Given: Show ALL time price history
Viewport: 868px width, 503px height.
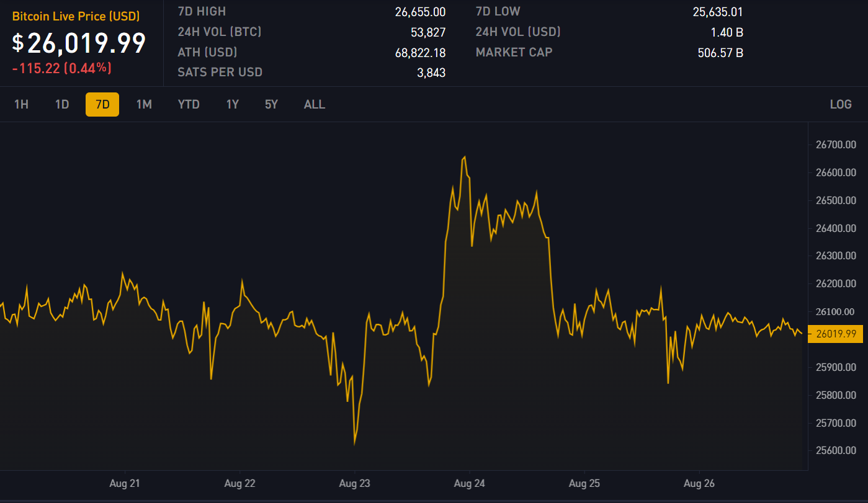Looking at the screenshot, I should click(x=314, y=104).
